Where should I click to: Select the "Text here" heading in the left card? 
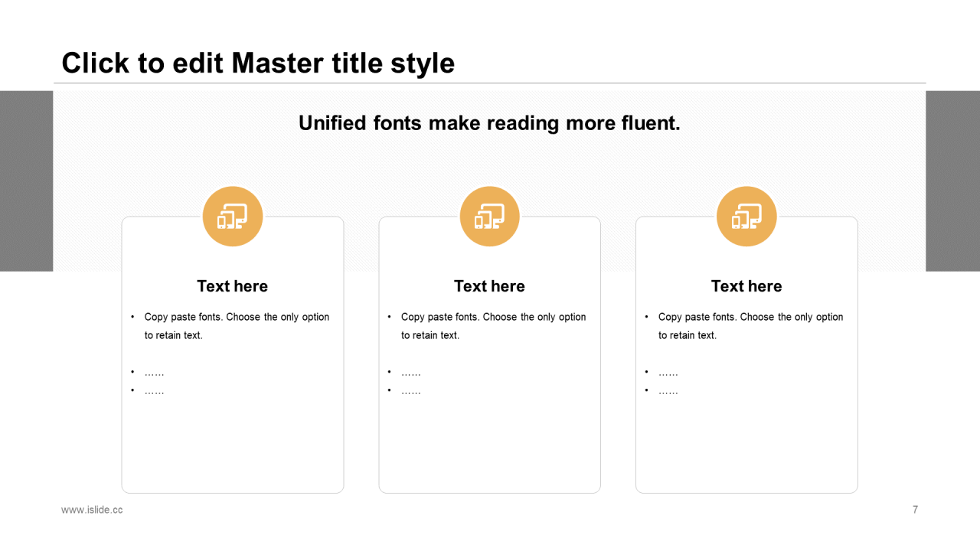[x=233, y=286]
